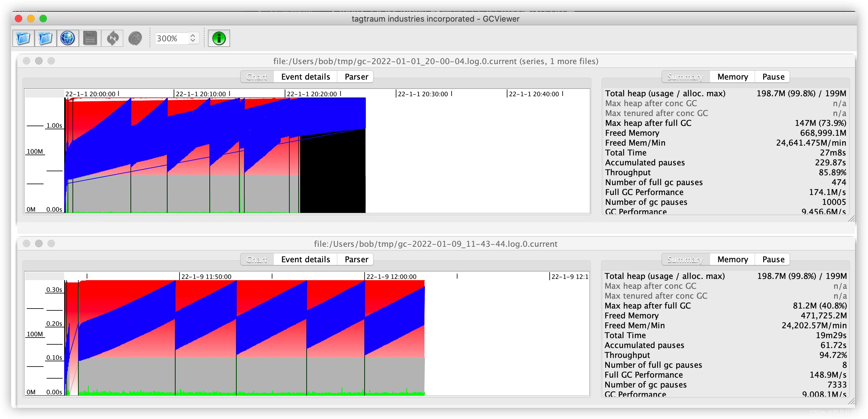Click the open file folder icon
The height and width of the screenshot is (419, 868).
(x=23, y=39)
